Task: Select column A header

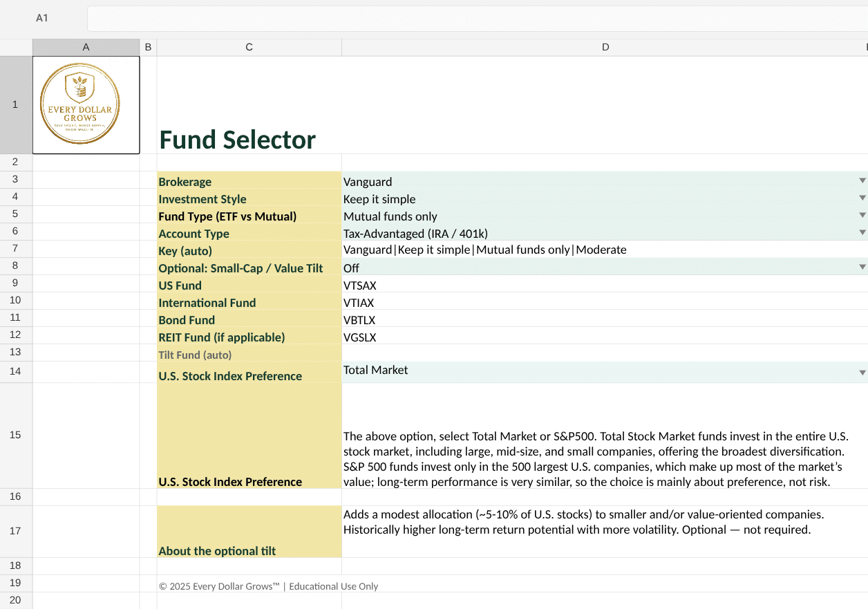Action: coord(86,47)
